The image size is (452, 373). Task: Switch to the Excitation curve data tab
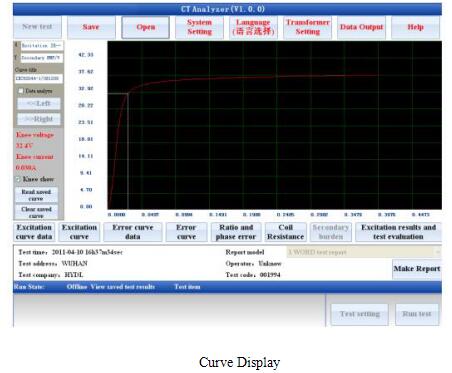point(34,232)
